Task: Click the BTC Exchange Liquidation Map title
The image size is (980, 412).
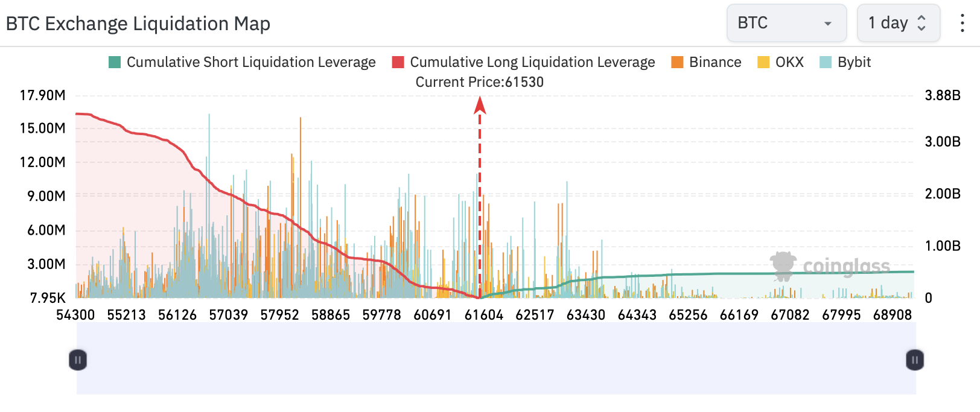Action: 138,24
